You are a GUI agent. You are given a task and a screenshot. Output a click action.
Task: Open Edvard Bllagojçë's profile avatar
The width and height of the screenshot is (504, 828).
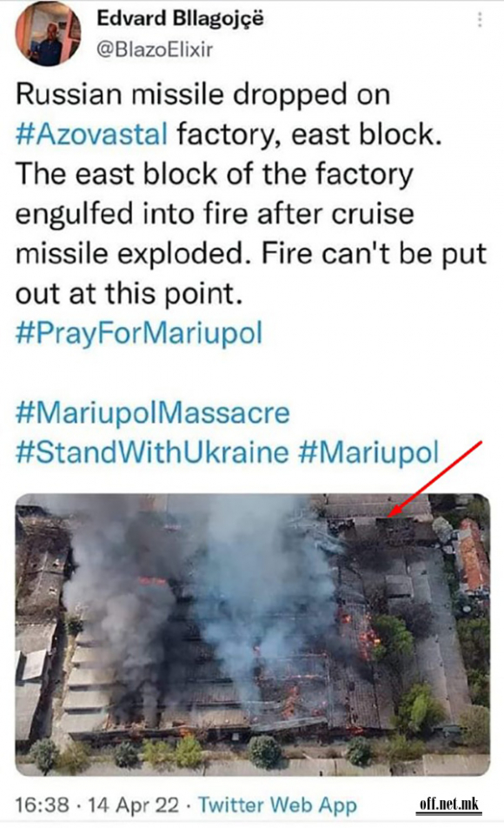pyautogui.click(x=48, y=35)
